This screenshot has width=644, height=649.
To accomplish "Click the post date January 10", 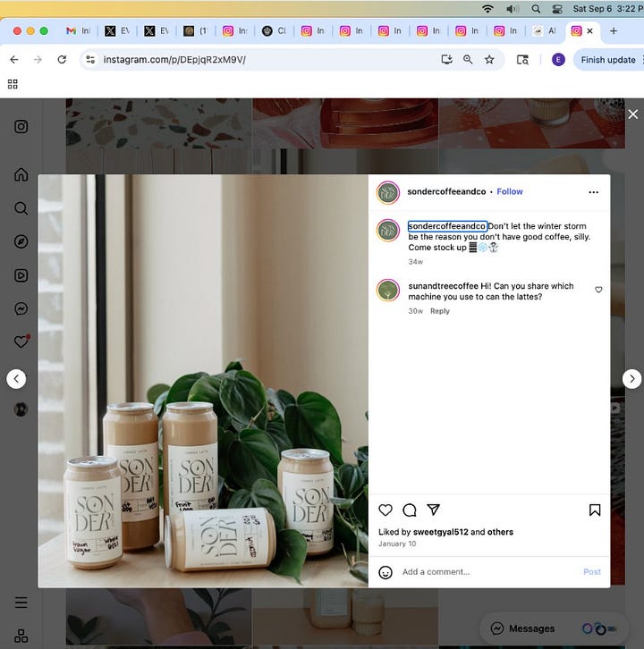I will tap(397, 544).
